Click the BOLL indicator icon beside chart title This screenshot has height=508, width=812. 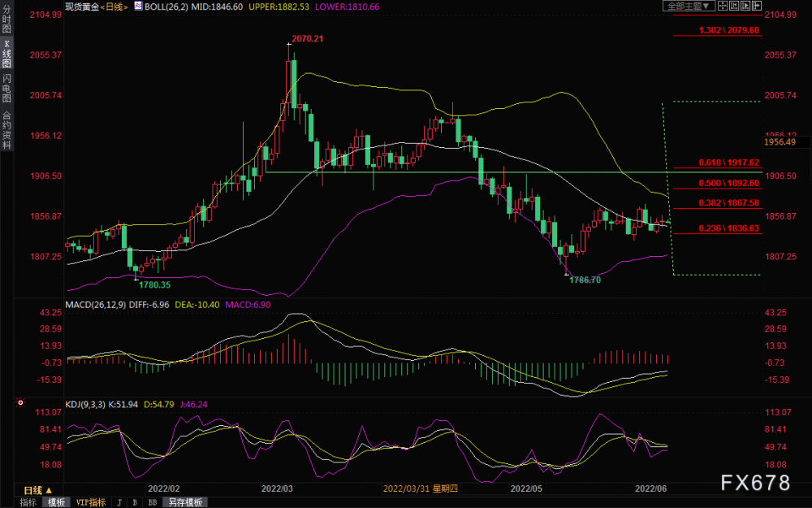coord(138,7)
